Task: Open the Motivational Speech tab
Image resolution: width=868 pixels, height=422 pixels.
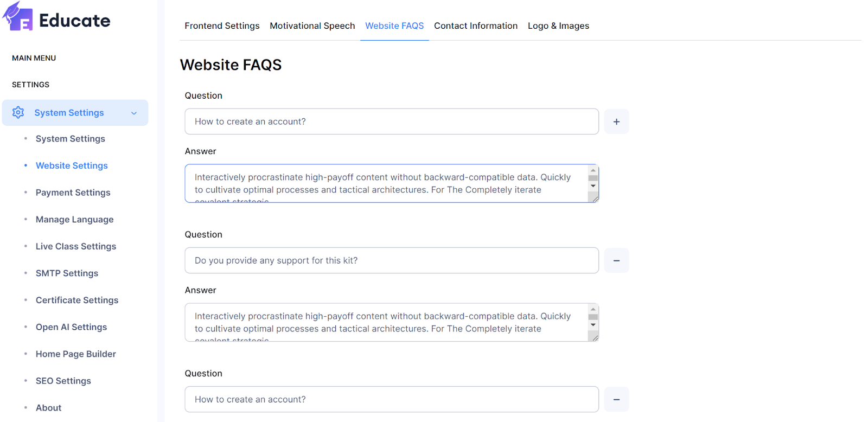Action: [x=312, y=25]
